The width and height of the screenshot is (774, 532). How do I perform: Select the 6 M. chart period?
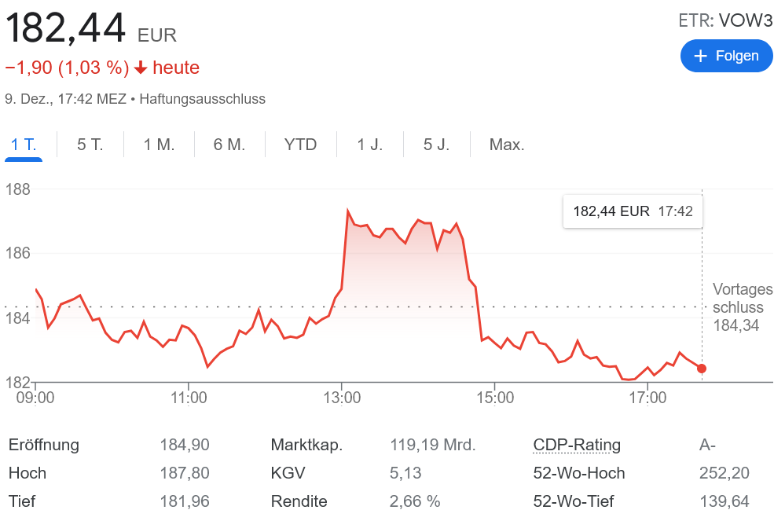[x=229, y=145]
